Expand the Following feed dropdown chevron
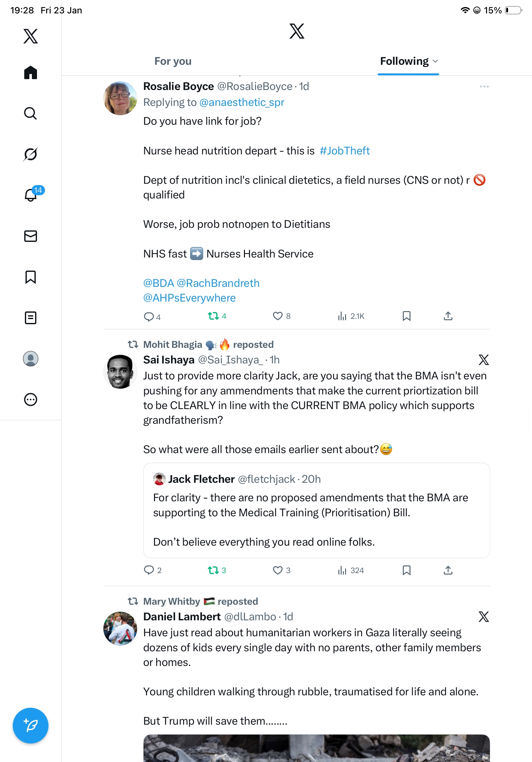This screenshot has height=762, width=532. point(435,61)
